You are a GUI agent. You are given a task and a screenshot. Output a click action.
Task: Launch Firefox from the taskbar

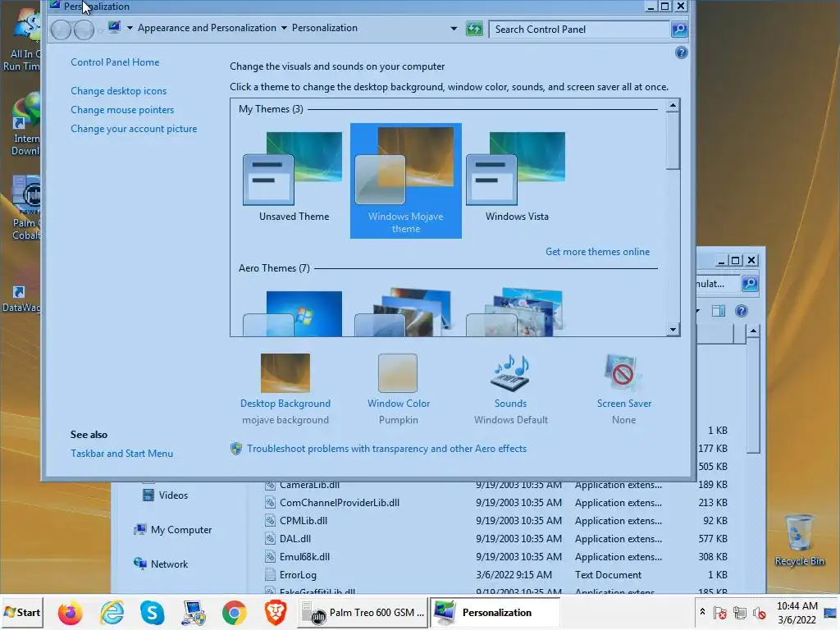tap(71, 612)
